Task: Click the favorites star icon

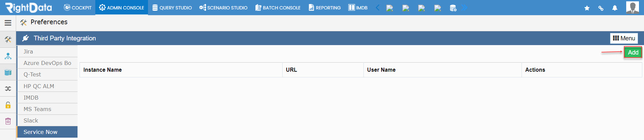Action: pos(587,8)
